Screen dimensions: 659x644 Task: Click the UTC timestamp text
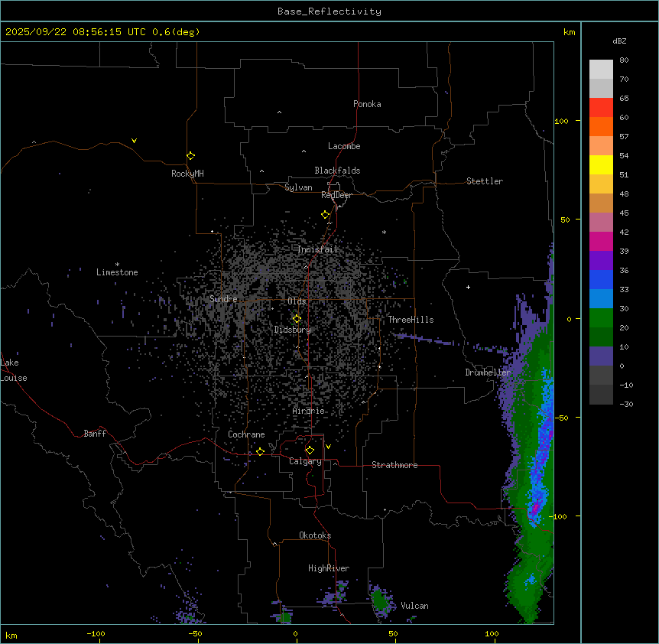(x=102, y=32)
